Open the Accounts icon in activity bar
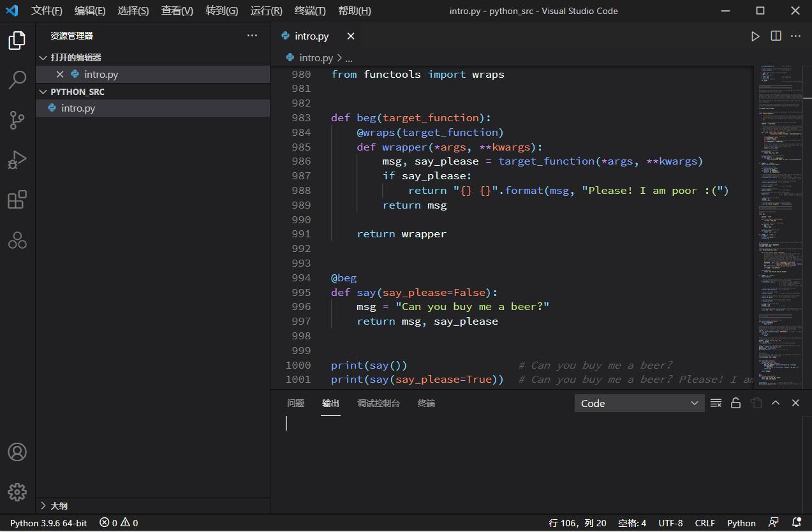 click(17, 452)
